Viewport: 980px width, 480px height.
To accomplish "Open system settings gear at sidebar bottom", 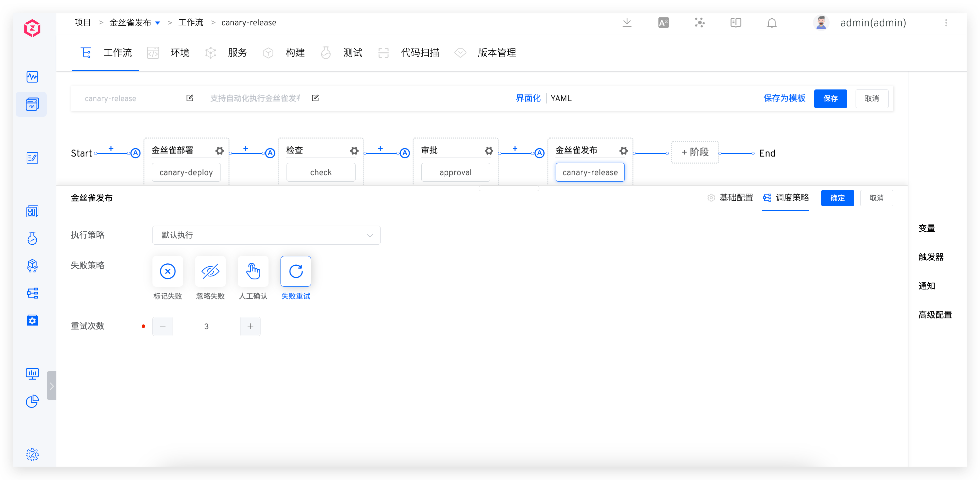I will pos(32,455).
